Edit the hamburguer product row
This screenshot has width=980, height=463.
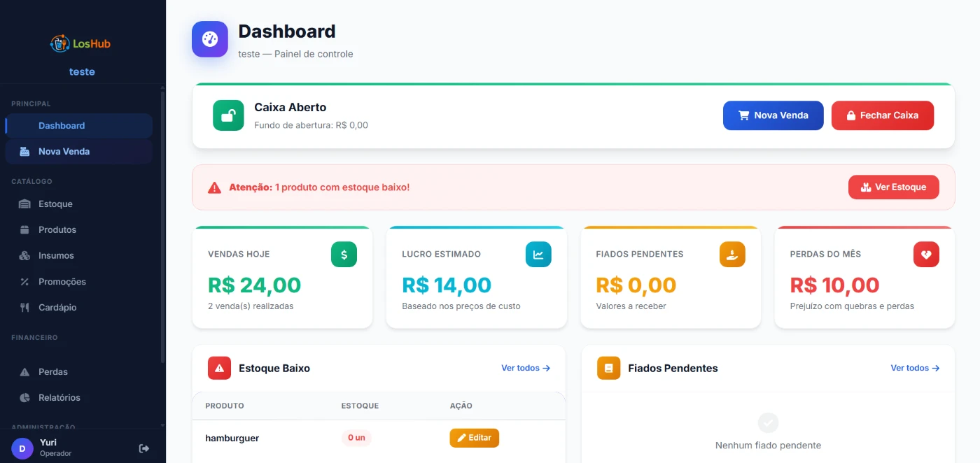(x=474, y=438)
